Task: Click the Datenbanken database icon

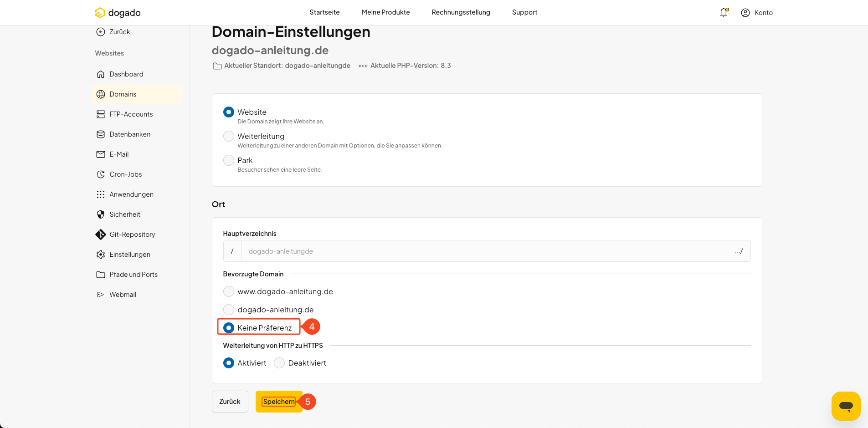Action: coord(101,134)
